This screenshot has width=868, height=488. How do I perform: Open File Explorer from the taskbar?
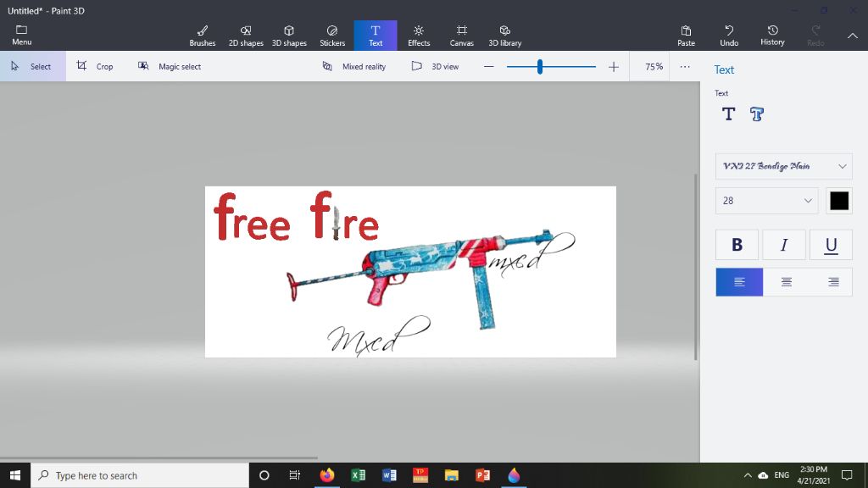click(452, 475)
